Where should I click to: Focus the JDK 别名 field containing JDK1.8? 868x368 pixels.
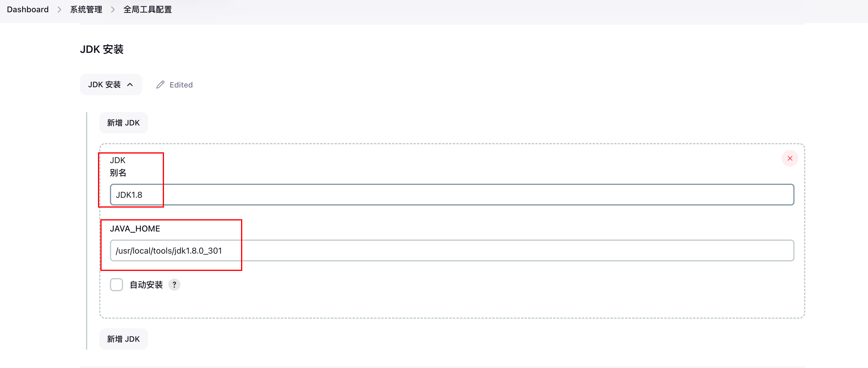(452, 195)
